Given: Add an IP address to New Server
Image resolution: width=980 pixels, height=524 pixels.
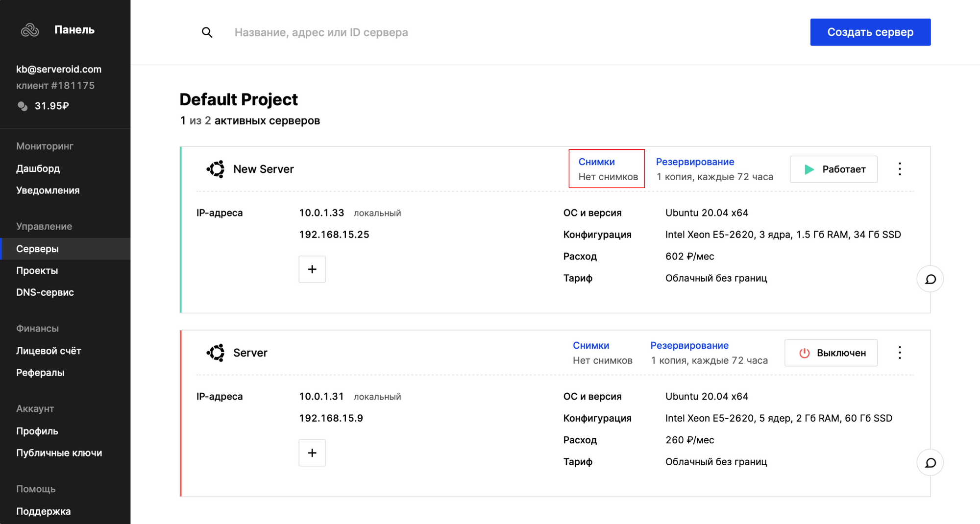Looking at the screenshot, I should [312, 269].
